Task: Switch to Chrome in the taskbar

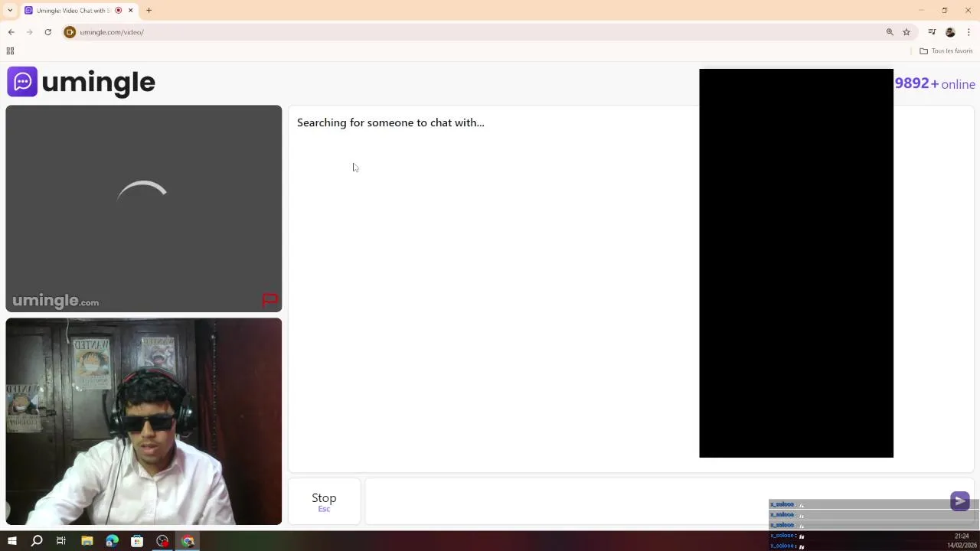Action: pos(188,541)
